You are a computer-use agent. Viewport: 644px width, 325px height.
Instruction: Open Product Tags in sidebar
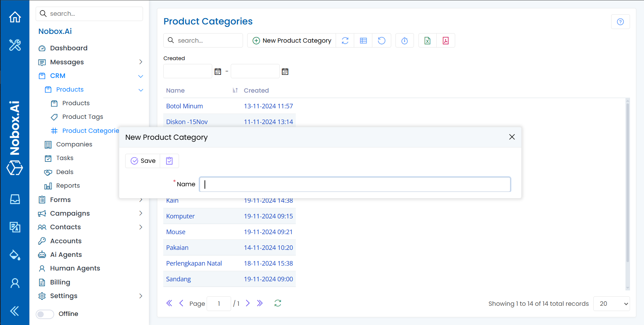[x=83, y=117]
